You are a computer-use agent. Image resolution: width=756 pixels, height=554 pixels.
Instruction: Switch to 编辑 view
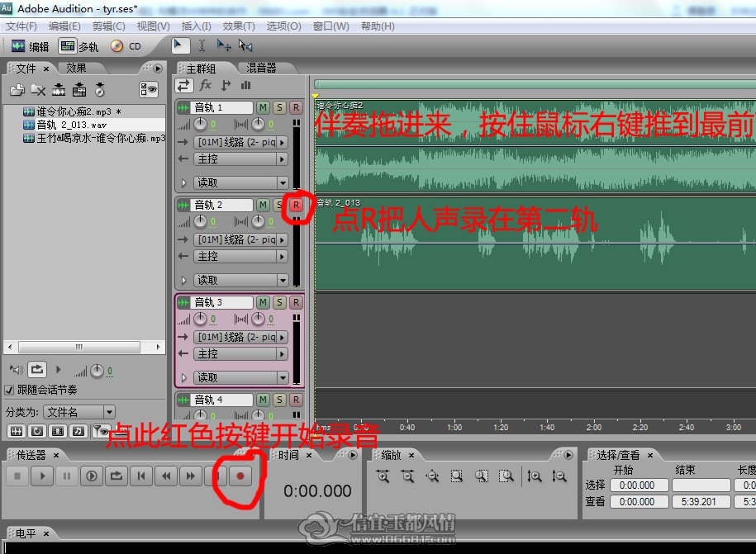click(x=31, y=46)
